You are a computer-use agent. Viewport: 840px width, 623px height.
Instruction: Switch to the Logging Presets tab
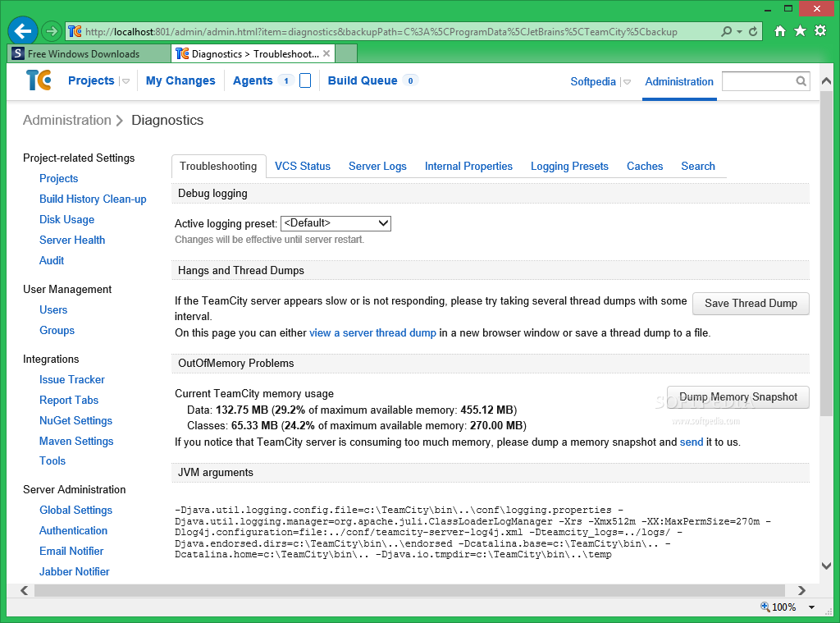569,166
